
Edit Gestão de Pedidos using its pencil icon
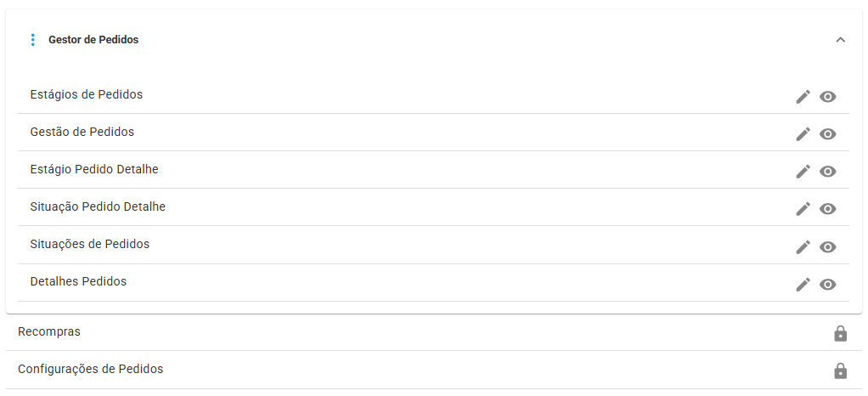(x=803, y=134)
